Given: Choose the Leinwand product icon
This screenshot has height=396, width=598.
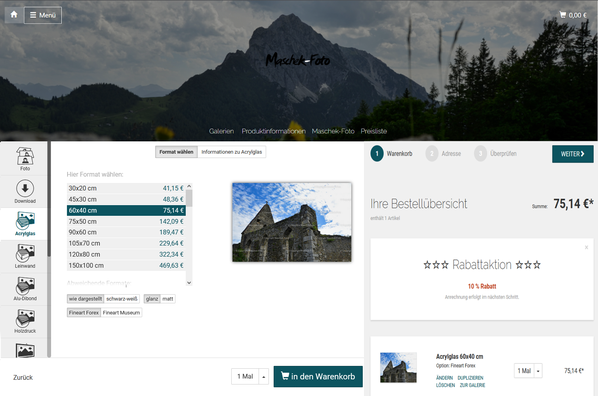Looking at the screenshot, I should point(25,256).
